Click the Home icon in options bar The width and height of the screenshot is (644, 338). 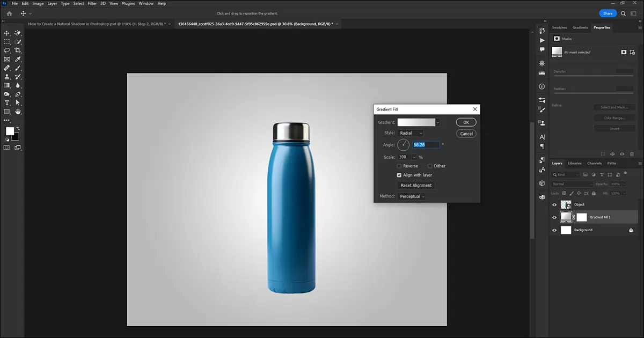[x=9, y=13]
